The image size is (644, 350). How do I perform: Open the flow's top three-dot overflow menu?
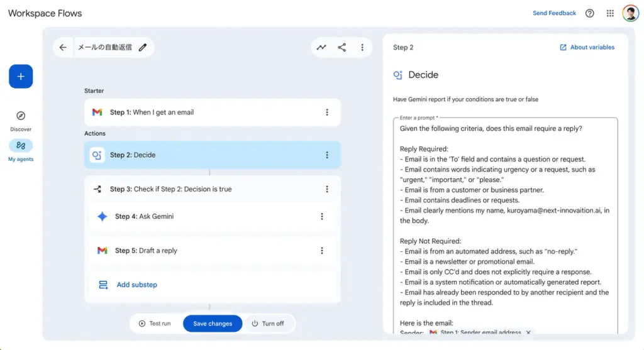click(x=362, y=48)
